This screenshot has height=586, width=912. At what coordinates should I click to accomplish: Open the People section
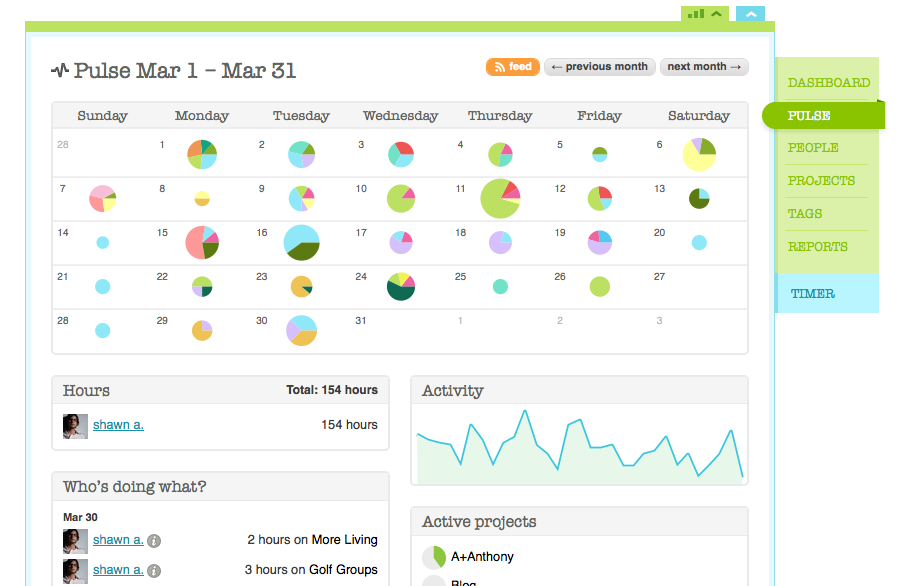pyautogui.click(x=812, y=148)
